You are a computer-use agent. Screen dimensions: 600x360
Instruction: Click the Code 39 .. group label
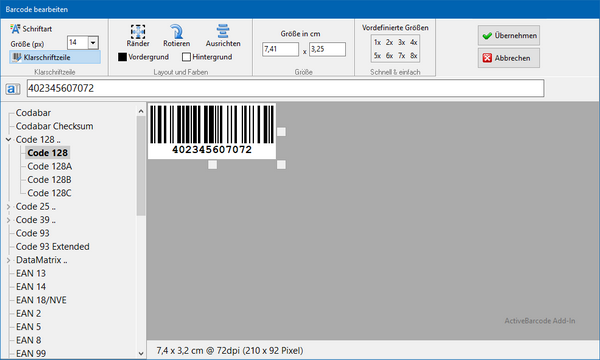pos(36,220)
